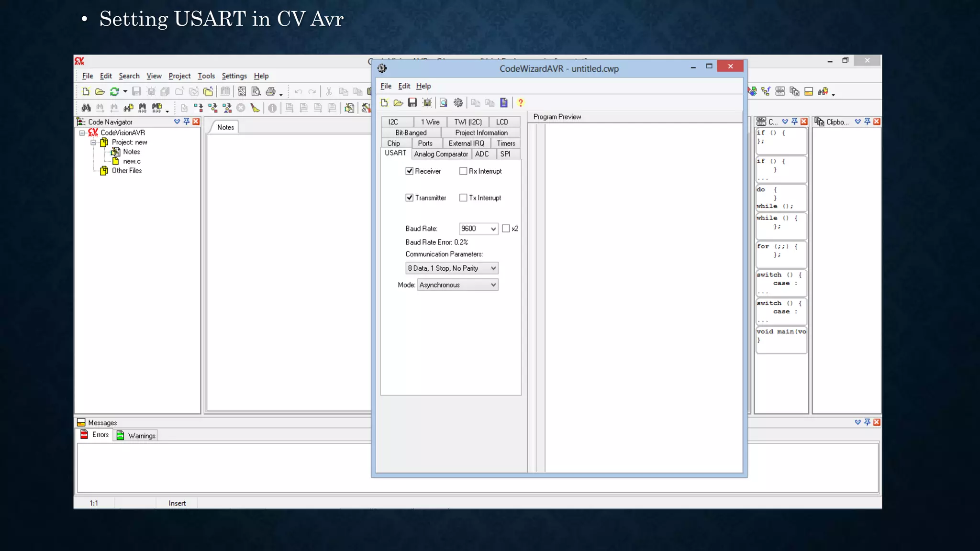Image resolution: width=980 pixels, height=551 pixels.
Task: Click Clipboard History icon in right toolbar
Action: (795, 91)
